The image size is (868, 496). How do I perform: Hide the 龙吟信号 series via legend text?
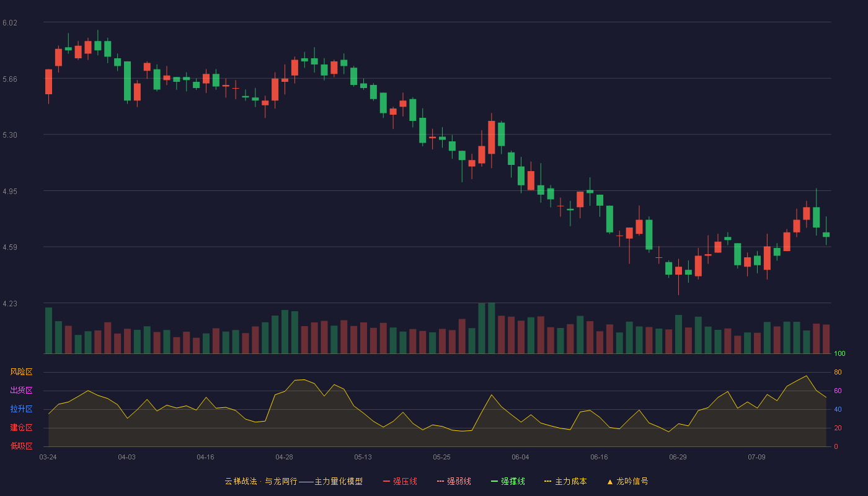(x=632, y=481)
